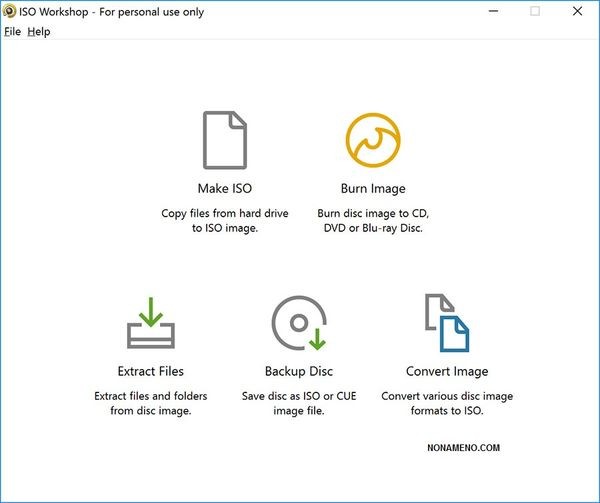Select the Extract Files green arrow tray icon
Screen dimensions: 600x503
click(151, 323)
